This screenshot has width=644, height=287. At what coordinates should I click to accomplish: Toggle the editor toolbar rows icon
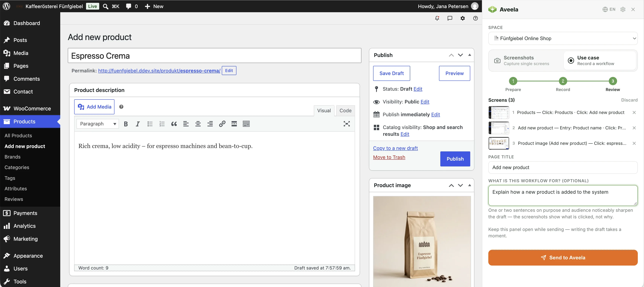(246, 124)
